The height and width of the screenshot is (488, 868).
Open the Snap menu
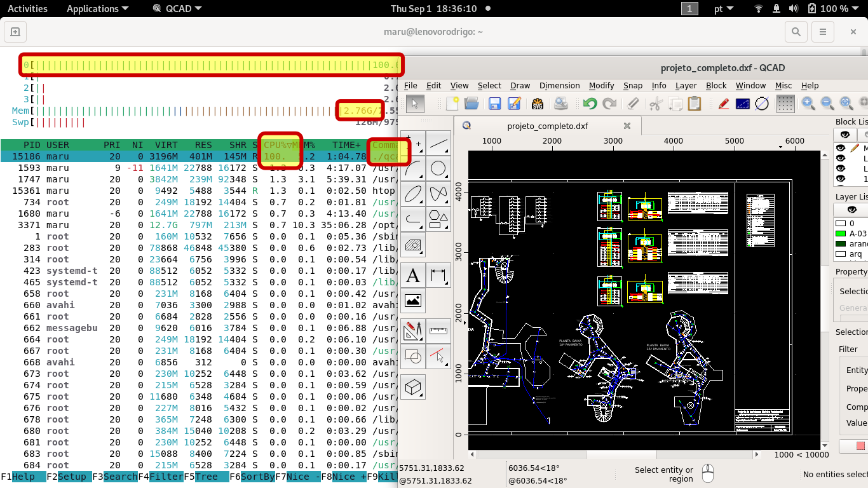tap(632, 85)
